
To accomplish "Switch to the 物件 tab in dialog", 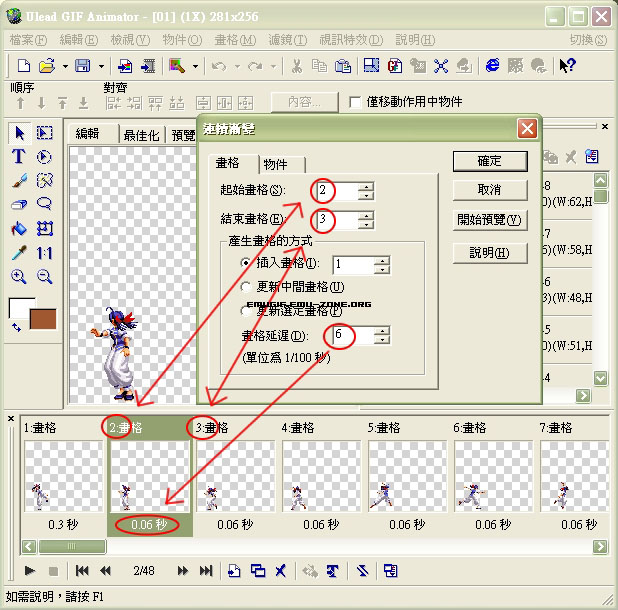I will (281, 164).
